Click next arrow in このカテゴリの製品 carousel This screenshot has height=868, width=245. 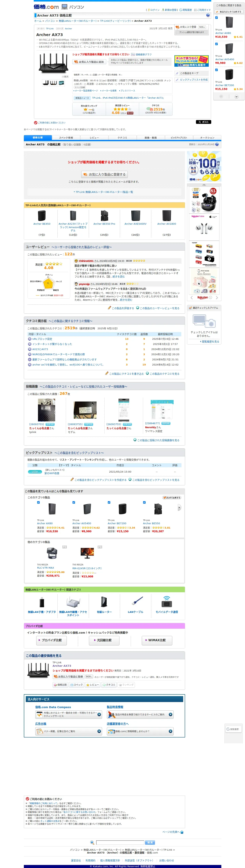point(179,507)
